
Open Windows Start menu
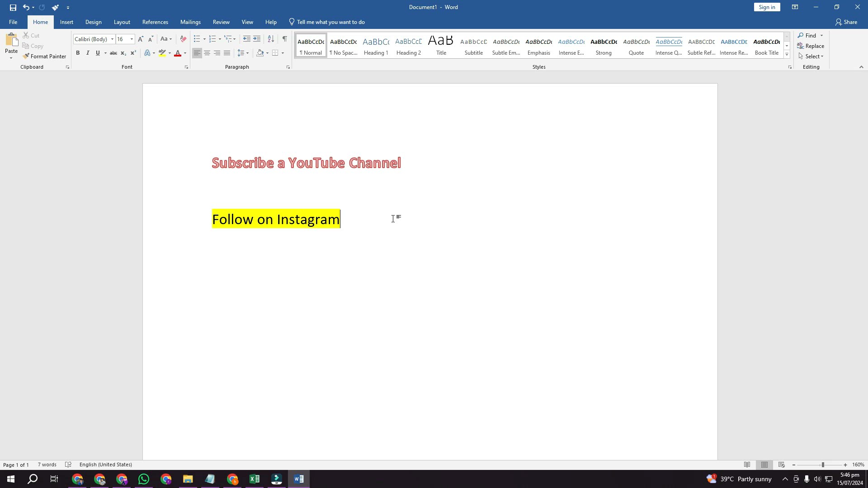(11, 479)
